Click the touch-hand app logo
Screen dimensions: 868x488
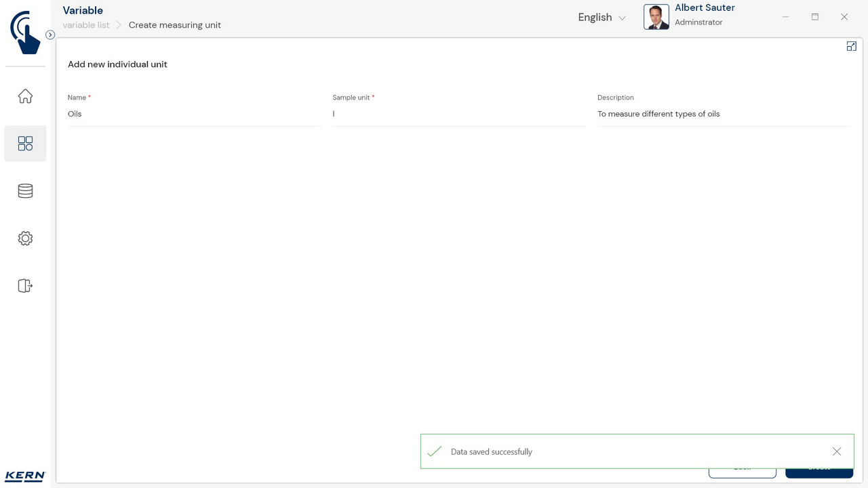pyautogui.click(x=25, y=32)
